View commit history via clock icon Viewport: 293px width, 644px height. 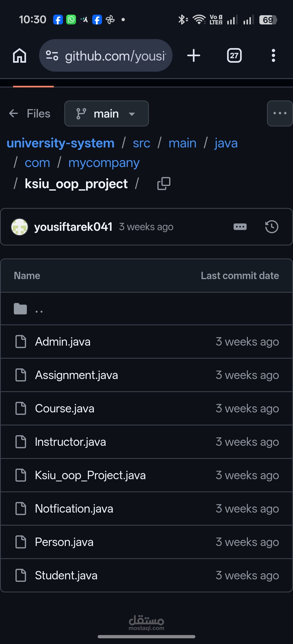pyautogui.click(x=272, y=227)
